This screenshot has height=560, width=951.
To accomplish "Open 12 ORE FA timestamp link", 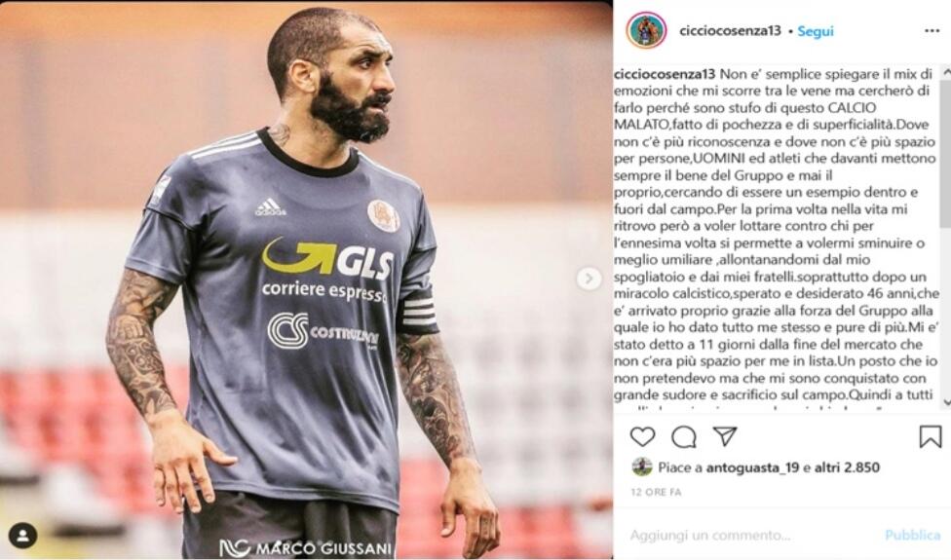I will (x=656, y=492).
